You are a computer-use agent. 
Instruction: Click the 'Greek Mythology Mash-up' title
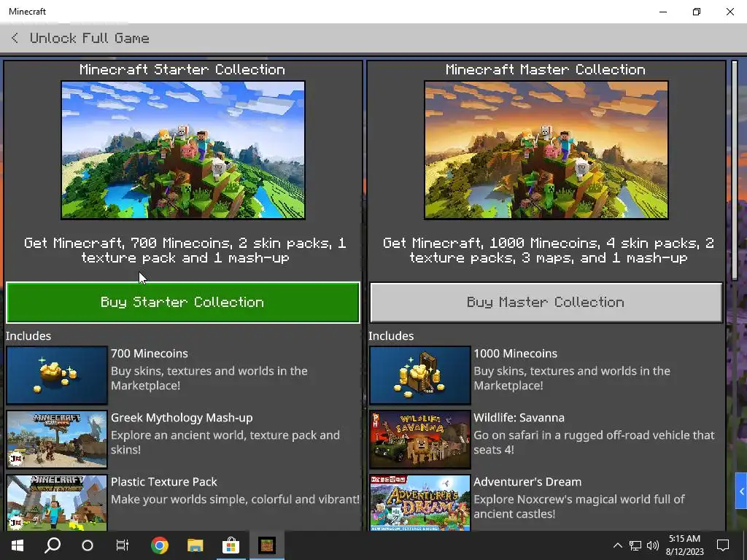(182, 418)
